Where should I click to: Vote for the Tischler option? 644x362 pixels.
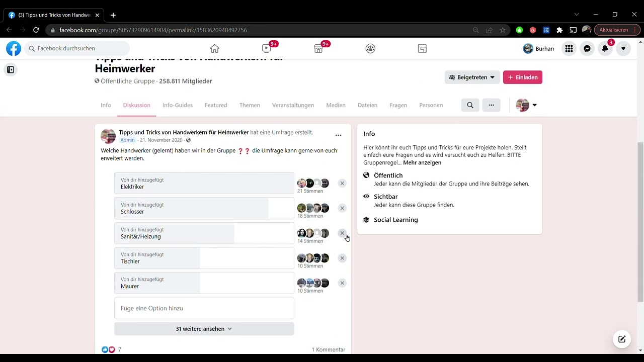(204, 258)
